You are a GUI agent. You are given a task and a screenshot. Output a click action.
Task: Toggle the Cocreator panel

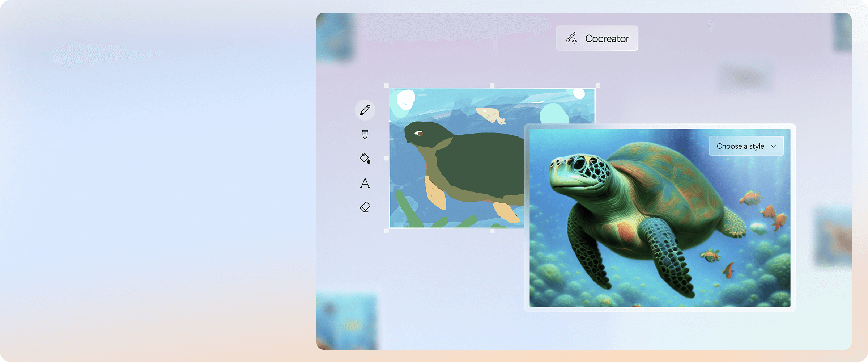coord(597,38)
